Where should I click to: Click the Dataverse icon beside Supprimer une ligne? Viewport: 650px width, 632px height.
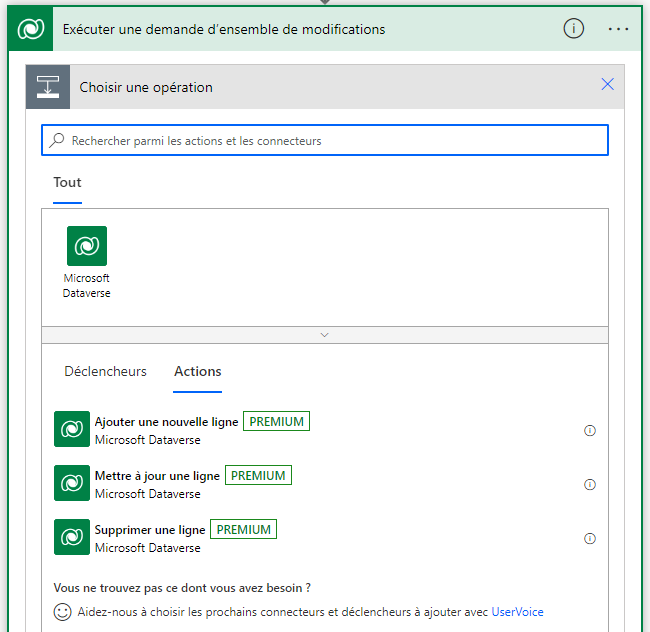(x=72, y=537)
